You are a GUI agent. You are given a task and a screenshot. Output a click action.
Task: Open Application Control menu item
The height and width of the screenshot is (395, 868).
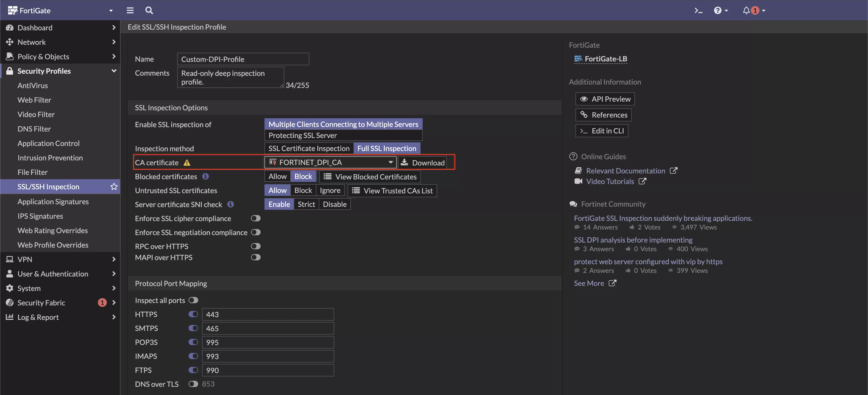pos(48,143)
